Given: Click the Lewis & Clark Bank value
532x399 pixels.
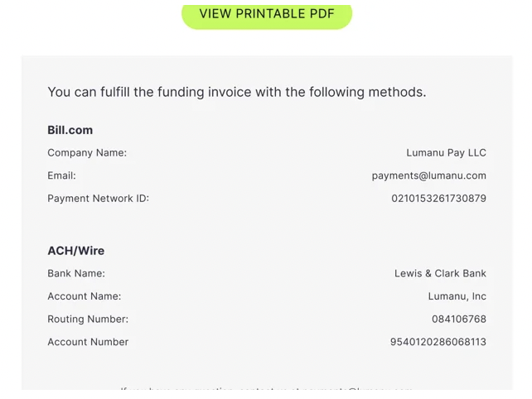Looking at the screenshot, I should (x=440, y=273).
